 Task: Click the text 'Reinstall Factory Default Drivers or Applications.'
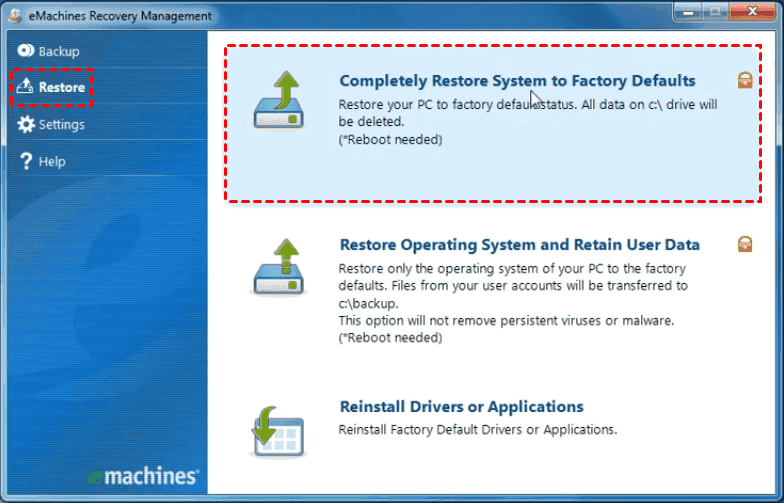coord(478,430)
